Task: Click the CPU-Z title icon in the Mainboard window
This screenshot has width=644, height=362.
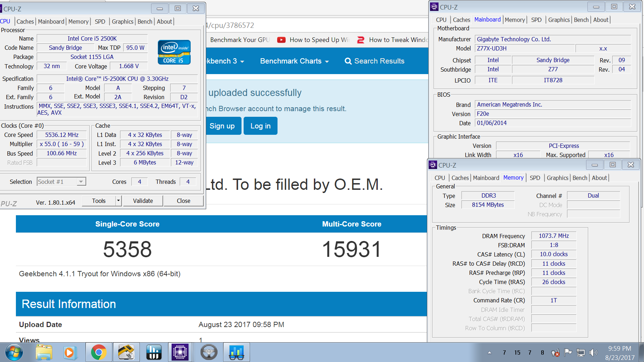Action: click(x=434, y=7)
